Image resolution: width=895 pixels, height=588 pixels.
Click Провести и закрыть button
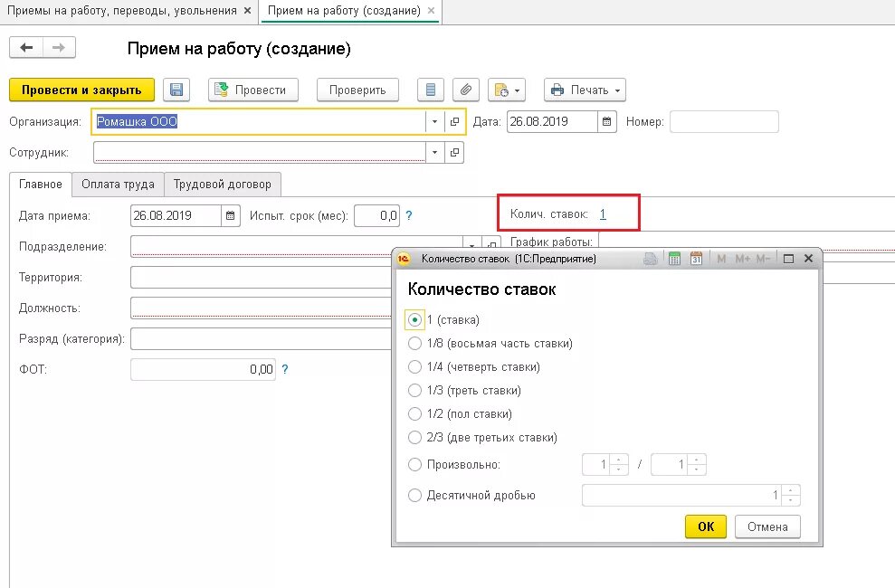pyautogui.click(x=81, y=90)
